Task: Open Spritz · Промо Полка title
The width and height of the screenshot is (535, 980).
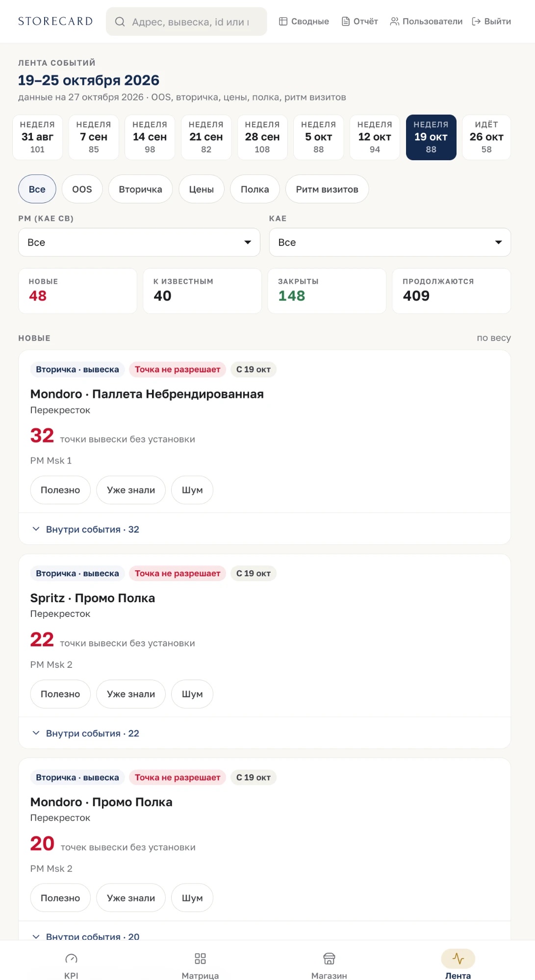Action: click(93, 598)
